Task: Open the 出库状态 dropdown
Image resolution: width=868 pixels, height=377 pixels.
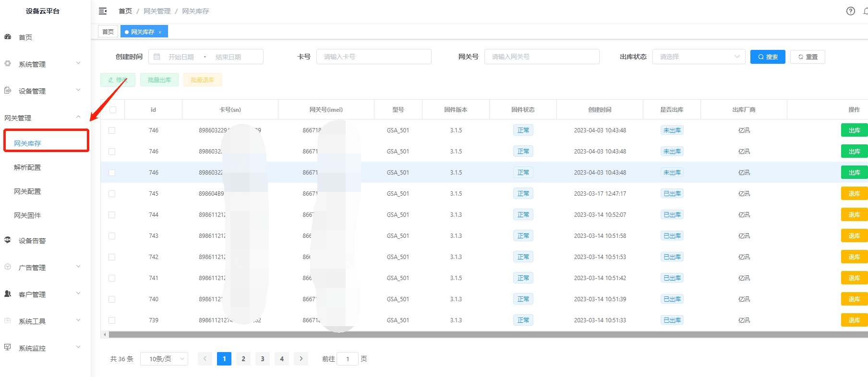Action: pyautogui.click(x=699, y=57)
